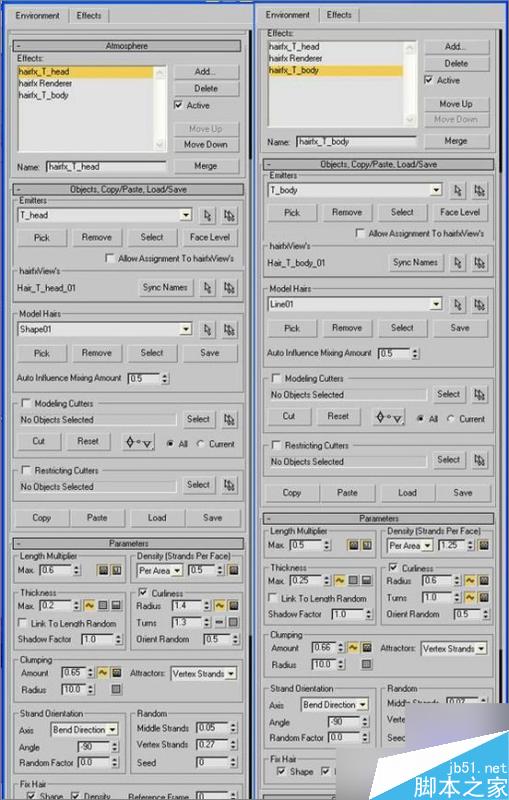This screenshot has width=509, height=800.
Task: Open Bend Direction axis dropdown in T_body panel
Action: pos(334,705)
